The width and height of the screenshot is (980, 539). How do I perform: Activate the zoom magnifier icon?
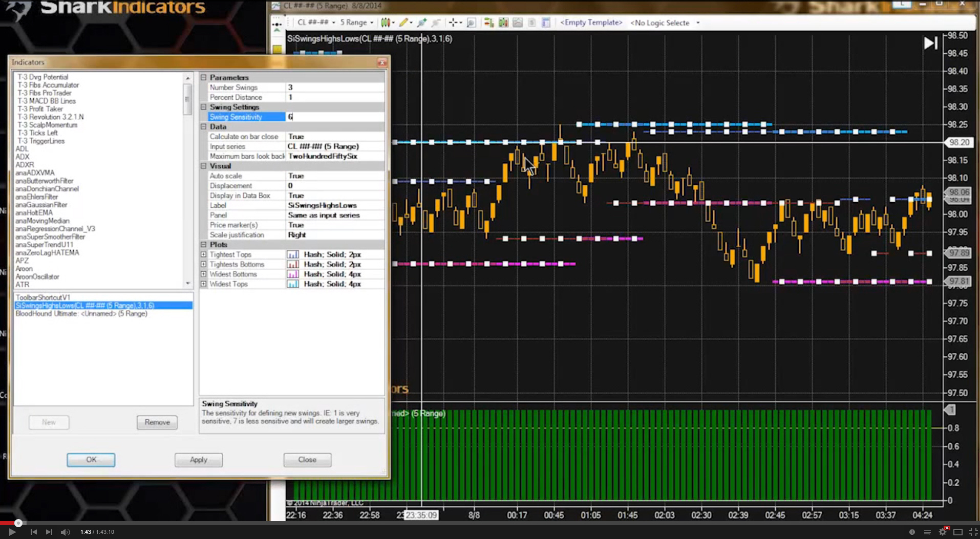coord(472,23)
